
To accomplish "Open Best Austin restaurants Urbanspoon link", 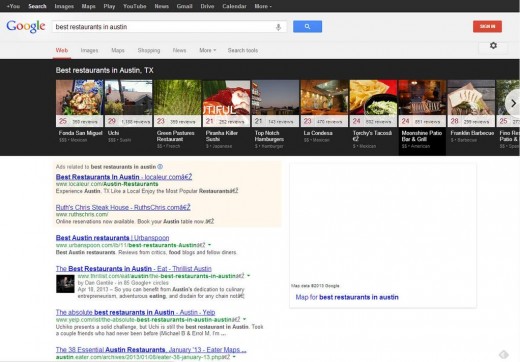I will point(112,238).
